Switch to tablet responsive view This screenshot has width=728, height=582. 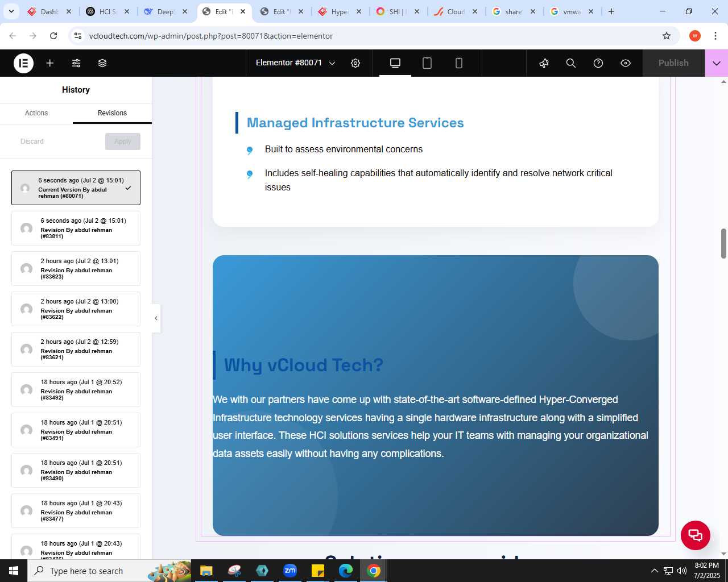427,63
